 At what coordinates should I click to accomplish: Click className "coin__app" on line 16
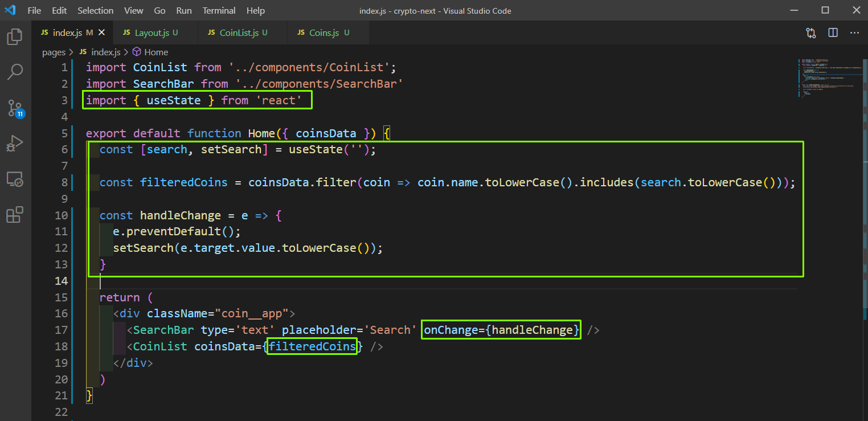(218, 313)
